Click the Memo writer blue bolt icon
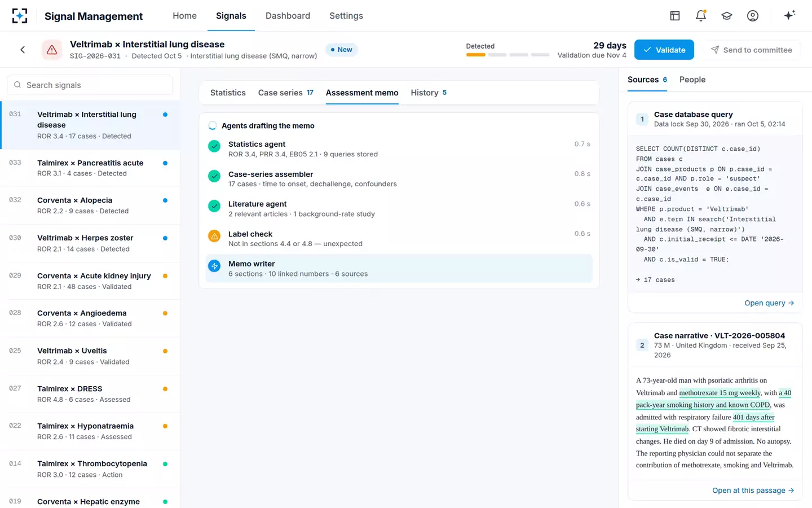 click(214, 266)
